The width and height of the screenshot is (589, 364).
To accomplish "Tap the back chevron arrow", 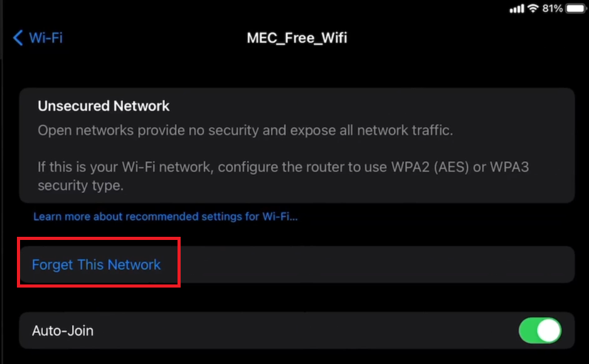I will 18,38.
